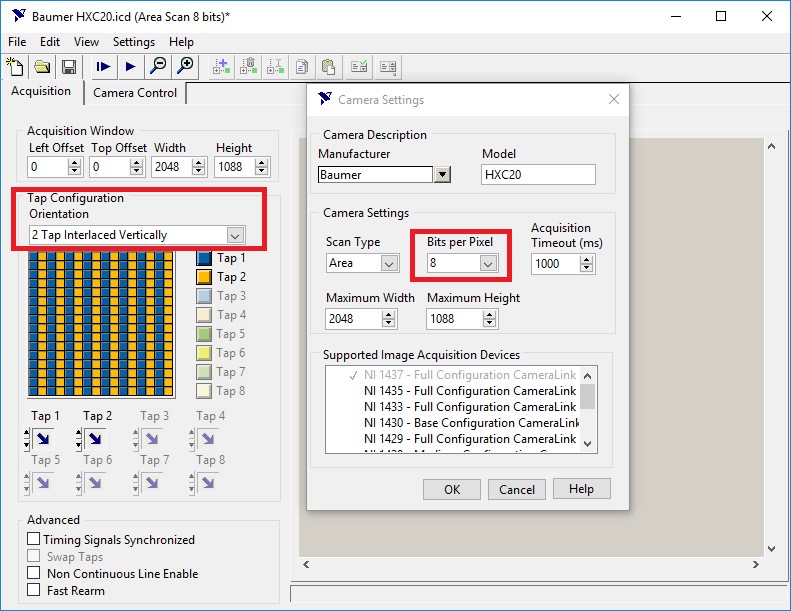Screen dimensions: 791x611
Task: Click the Open folder toolbar icon
Action: [42, 67]
